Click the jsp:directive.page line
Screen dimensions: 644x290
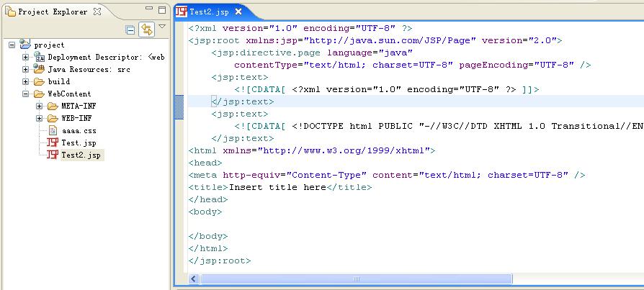(312, 53)
